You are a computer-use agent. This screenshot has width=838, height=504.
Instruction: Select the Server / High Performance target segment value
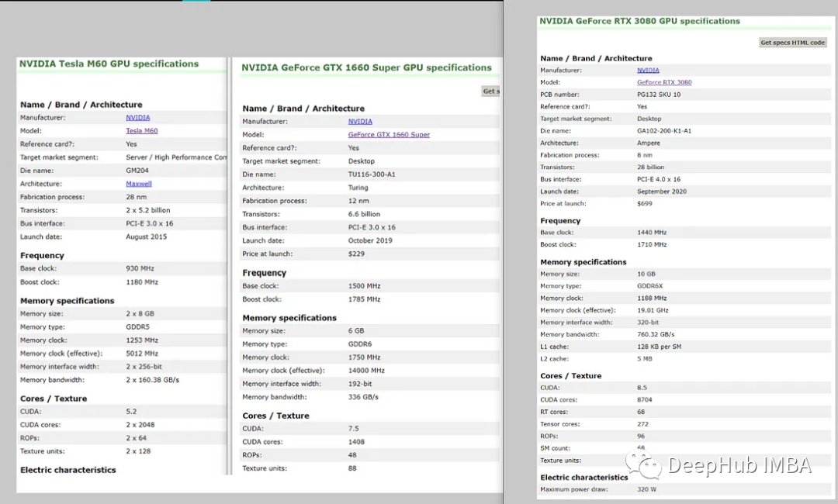click(176, 157)
